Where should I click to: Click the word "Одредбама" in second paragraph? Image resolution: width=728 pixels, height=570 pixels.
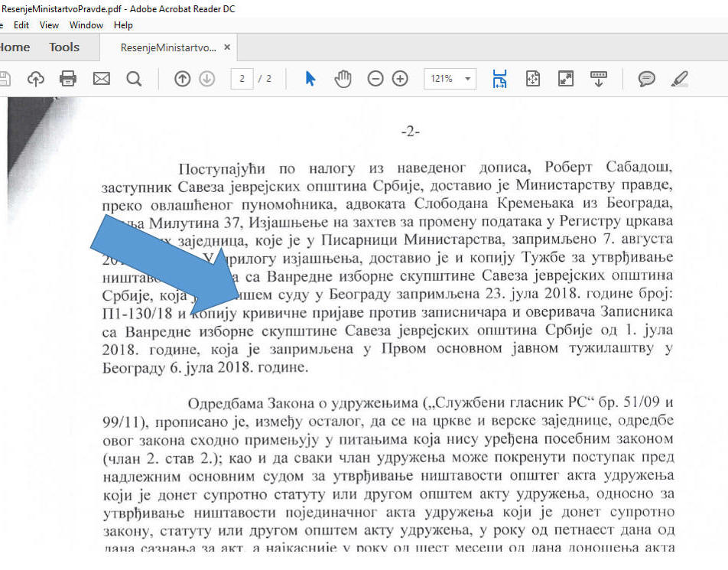point(225,403)
